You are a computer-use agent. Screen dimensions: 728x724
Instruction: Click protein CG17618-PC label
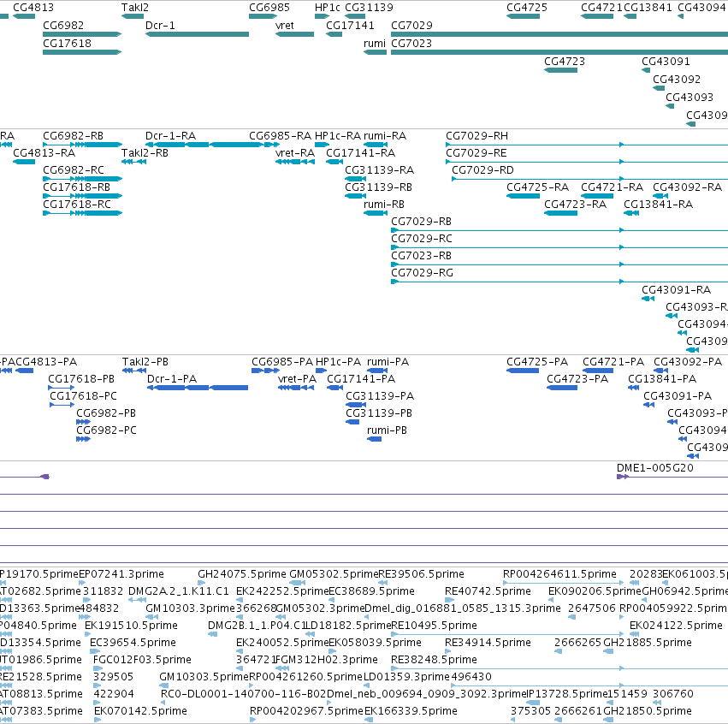click(x=83, y=396)
